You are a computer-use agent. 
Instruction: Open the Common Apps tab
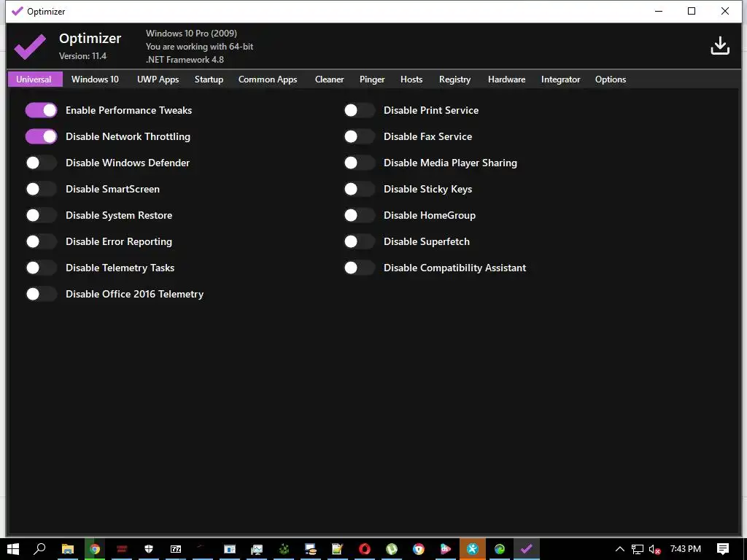pyautogui.click(x=268, y=79)
